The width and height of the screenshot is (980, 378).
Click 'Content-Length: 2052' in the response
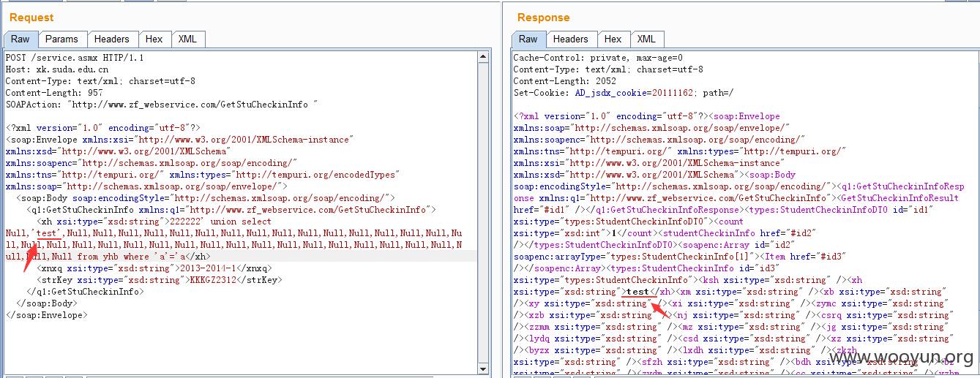coord(564,81)
